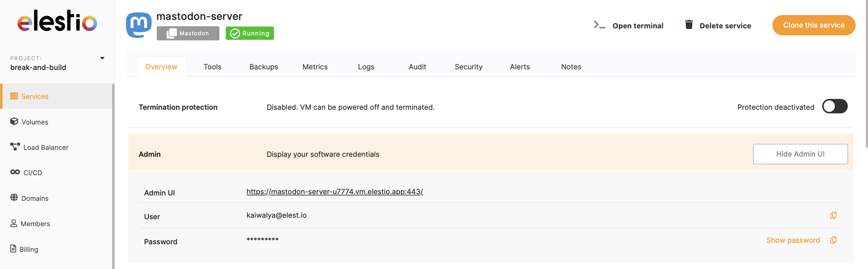
Task: Click the Hide Admin UI button
Action: tap(800, 154)
